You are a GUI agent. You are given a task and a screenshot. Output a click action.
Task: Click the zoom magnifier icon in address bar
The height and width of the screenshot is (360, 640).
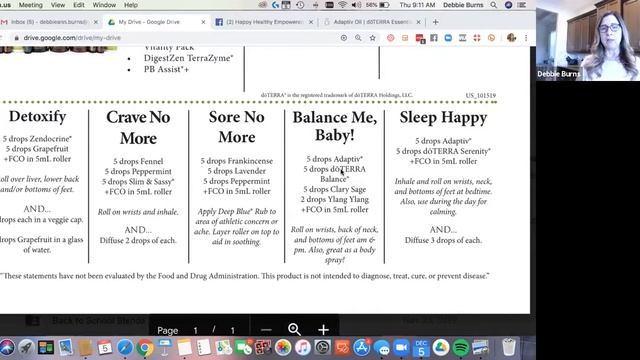pos(358,38)
